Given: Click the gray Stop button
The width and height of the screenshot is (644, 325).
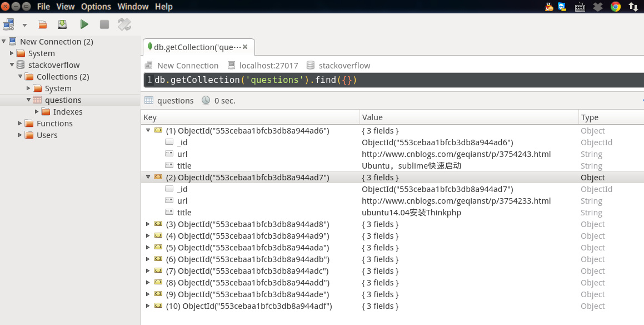Looking at the screenshot, I should [104, 24].
